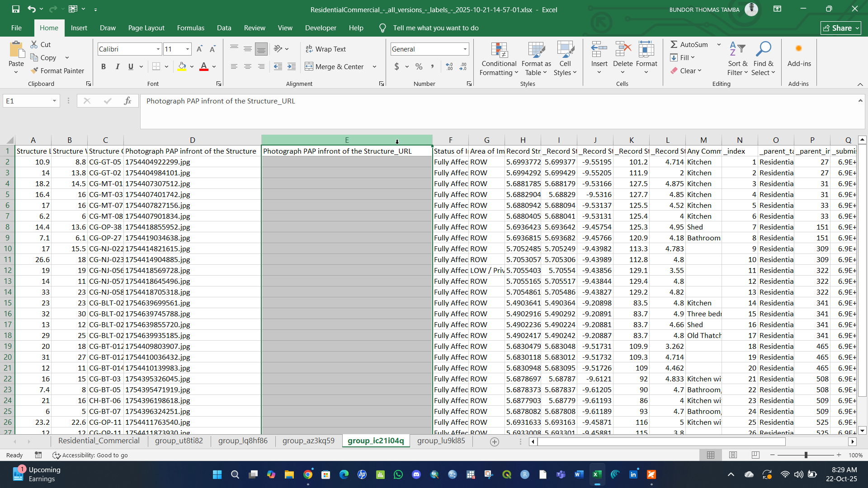This screenshot has width=868, height=488.
Task: Switch to Page Layout view
Action: click(733, 455)
